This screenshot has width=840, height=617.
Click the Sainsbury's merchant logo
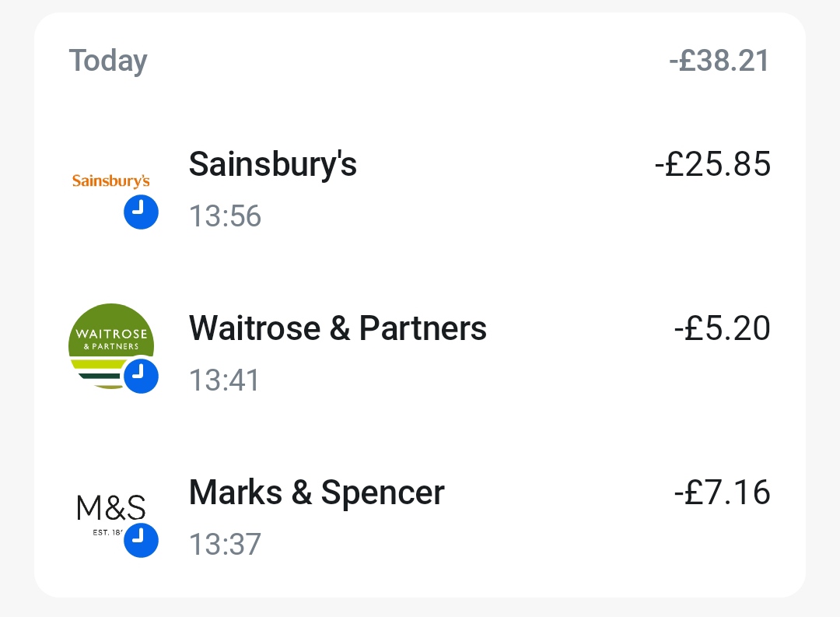[x=110, y=181]
